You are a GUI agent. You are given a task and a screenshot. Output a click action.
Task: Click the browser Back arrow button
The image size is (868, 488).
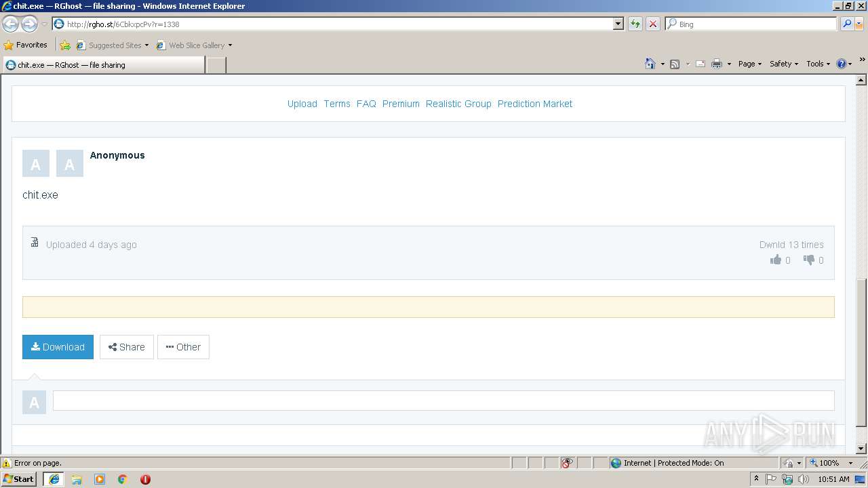tap(10, 24)
